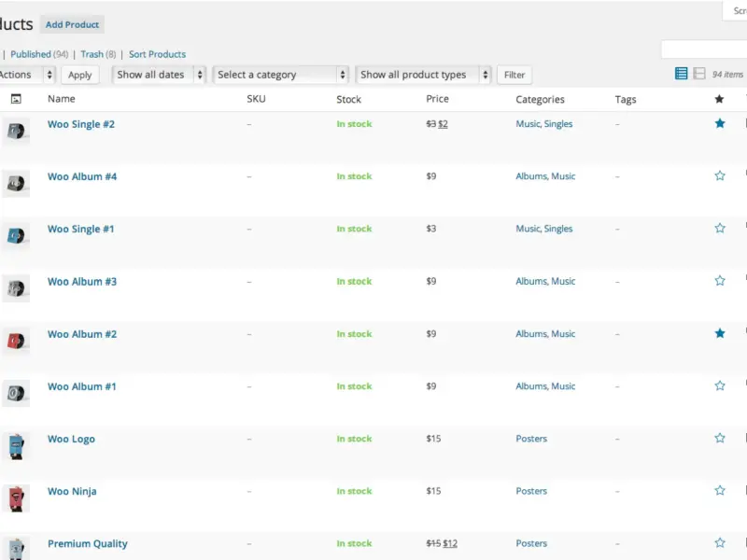Open the Woo Album #4 product link

click(82, 176)
